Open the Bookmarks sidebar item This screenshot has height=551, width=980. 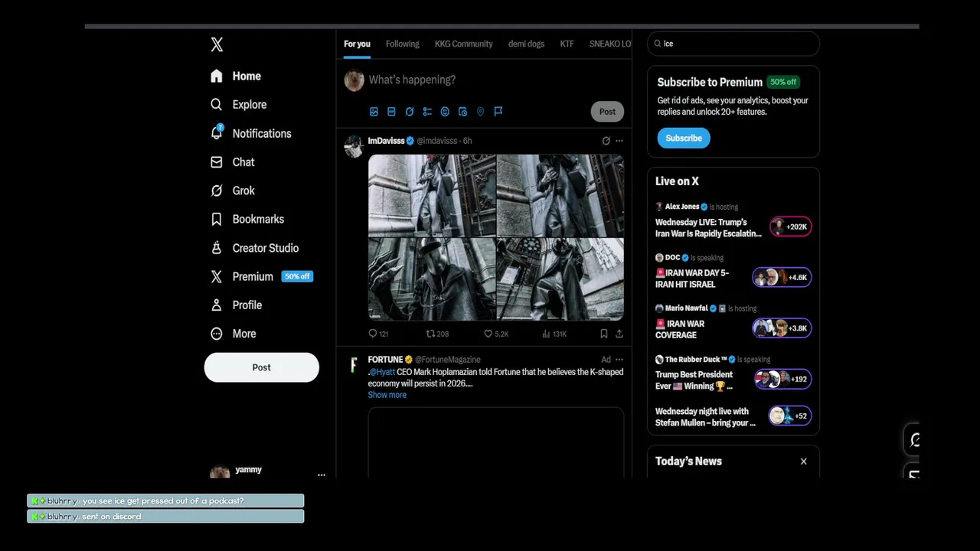(247, 220)
